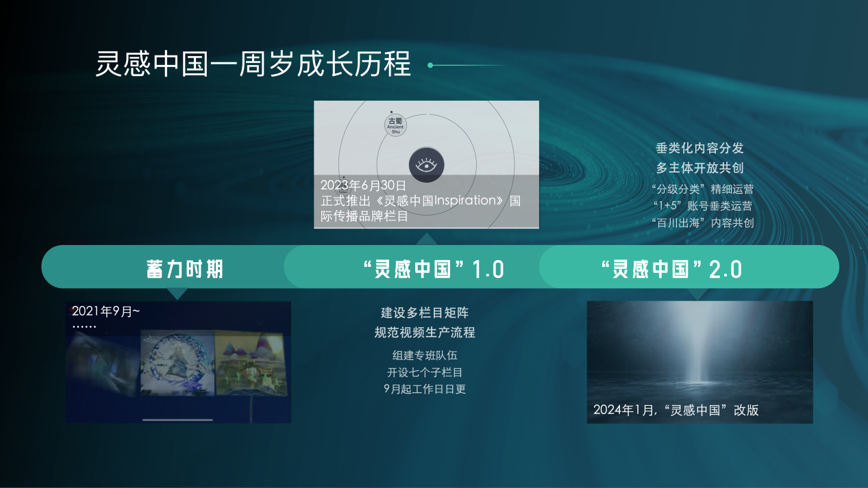Click the title 灵感中国一周岁成长历程

coord(253,65)
